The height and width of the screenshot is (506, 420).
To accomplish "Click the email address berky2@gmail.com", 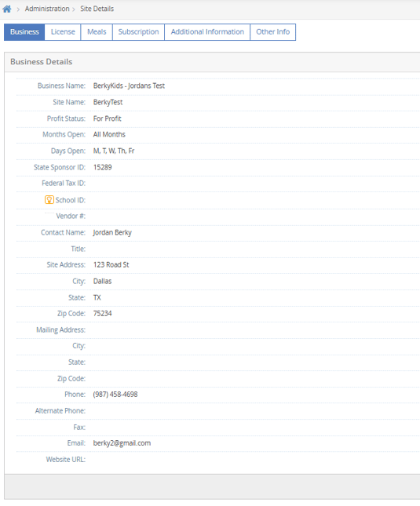I will click(122, 443).
